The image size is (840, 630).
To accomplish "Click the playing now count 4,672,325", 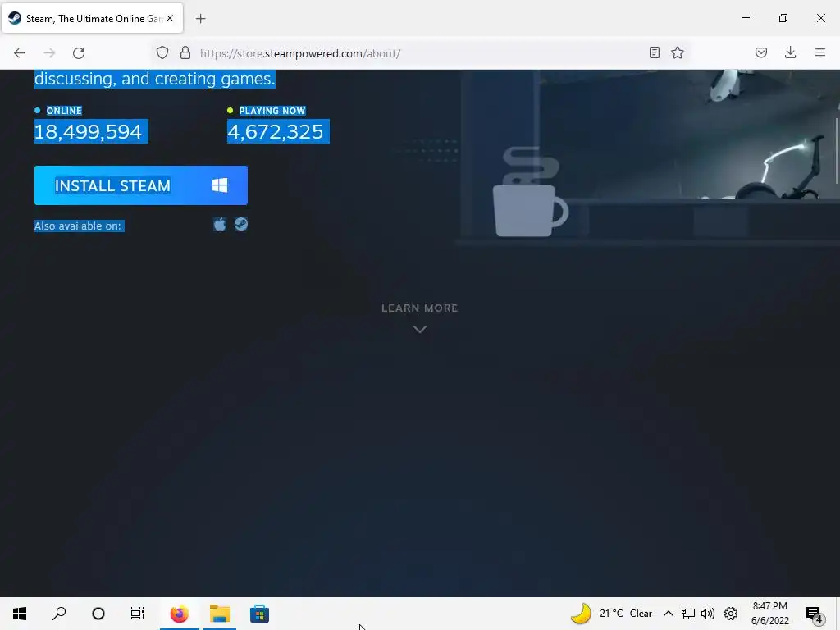I will [x=276, y=132].
